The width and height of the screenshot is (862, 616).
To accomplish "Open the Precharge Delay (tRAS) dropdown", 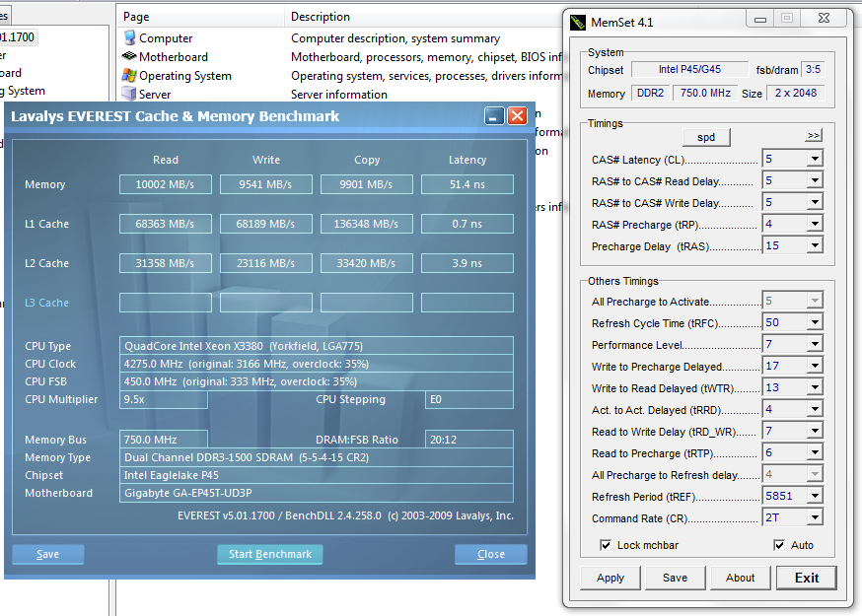I will click(x=815, y=245).
